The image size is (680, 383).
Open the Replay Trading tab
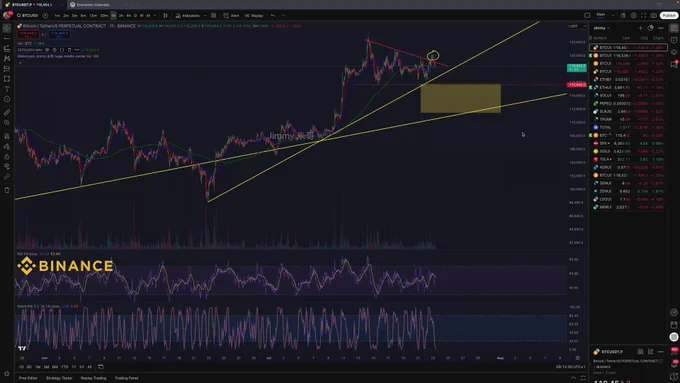click(93, 378)
